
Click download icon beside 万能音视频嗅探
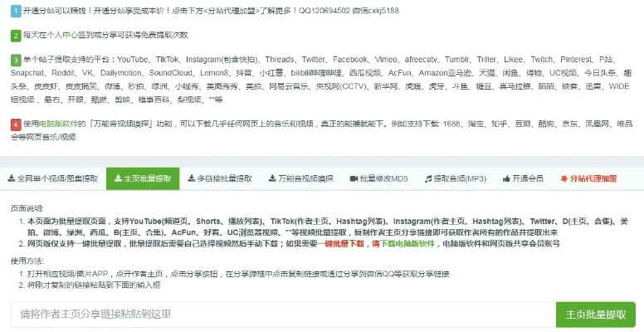click(x=272, y=178)
